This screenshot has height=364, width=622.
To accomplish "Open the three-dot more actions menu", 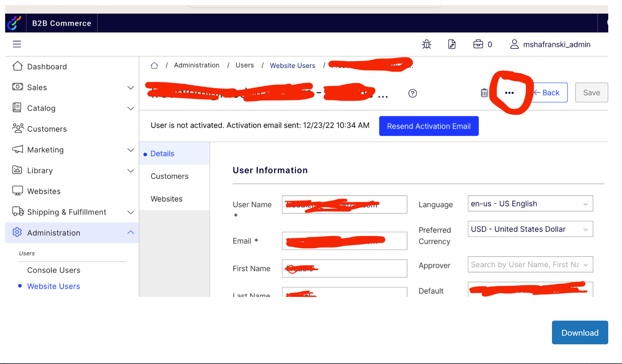I will pyautogui.click(x=509, y=93).
